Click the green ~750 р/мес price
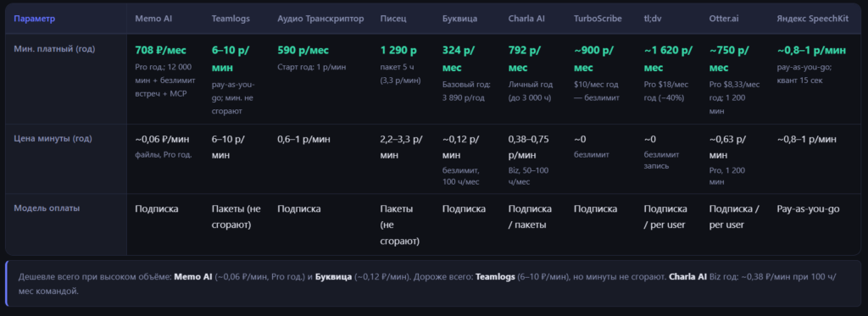The height and width of the screenshot is (316, 868). tap(730, 58)
